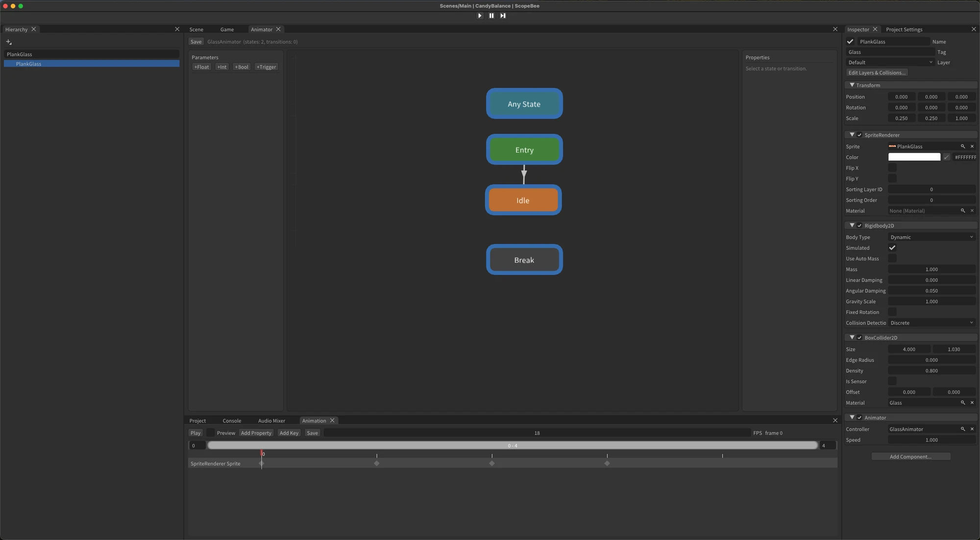Viewport: 980px width, 540px height.
Task: Clear the Sprite field
Action: pos(972,146)
